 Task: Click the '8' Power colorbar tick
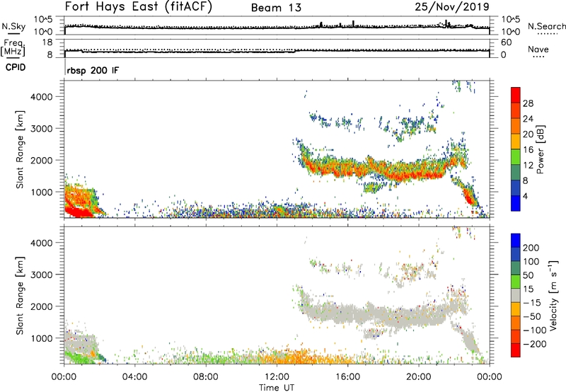525,180
